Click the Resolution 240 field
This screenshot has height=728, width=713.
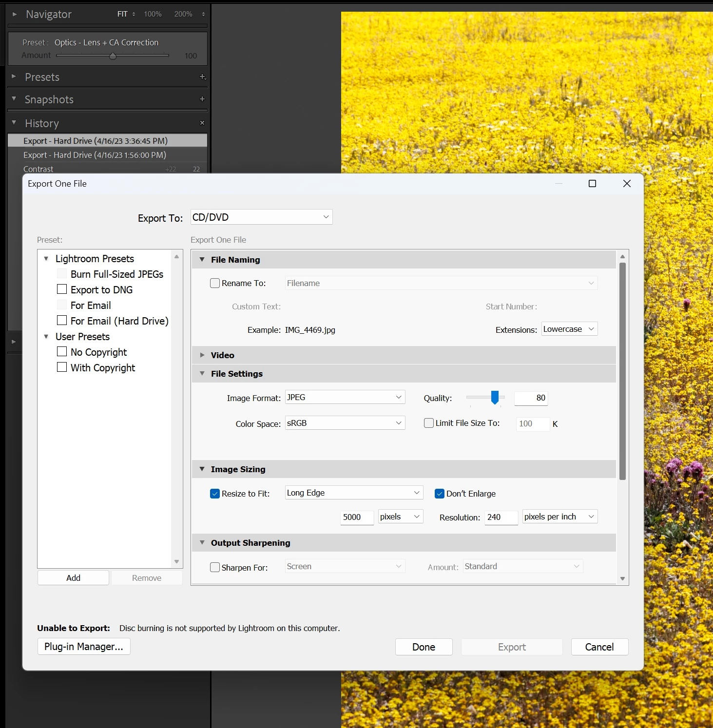pos(501,517)
